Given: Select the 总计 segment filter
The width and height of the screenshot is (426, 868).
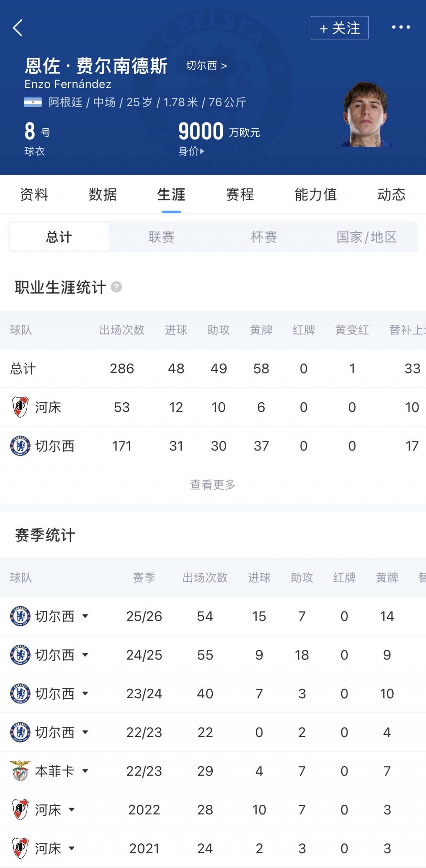Looking at the screenshot, I should tap(59, 237).
